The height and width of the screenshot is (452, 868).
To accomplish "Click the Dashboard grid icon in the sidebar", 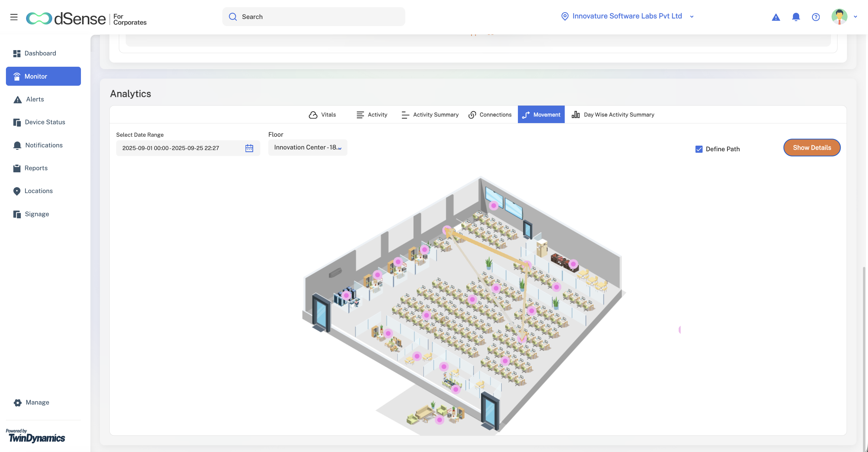I will click(17, 53).
